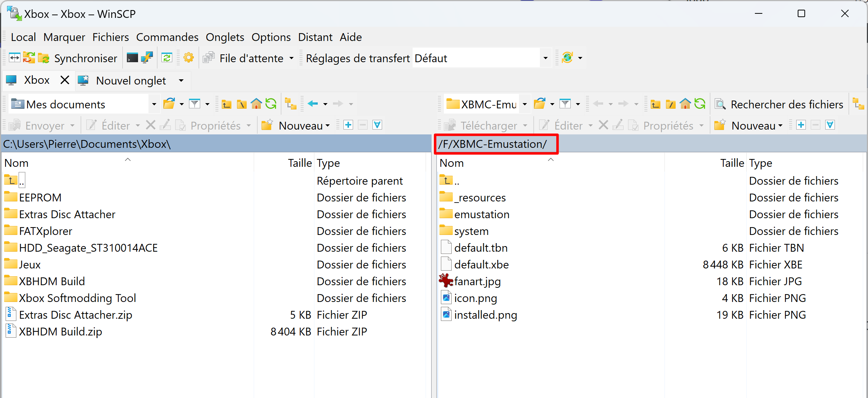Click the globe refresh icon in main toolbar

567,58
